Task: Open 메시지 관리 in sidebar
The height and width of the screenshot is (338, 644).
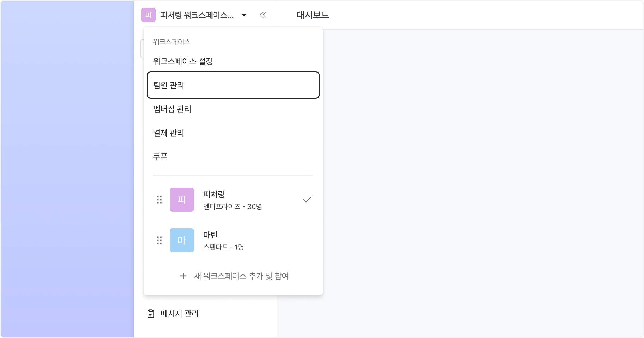Action: [x=173, y=313]
